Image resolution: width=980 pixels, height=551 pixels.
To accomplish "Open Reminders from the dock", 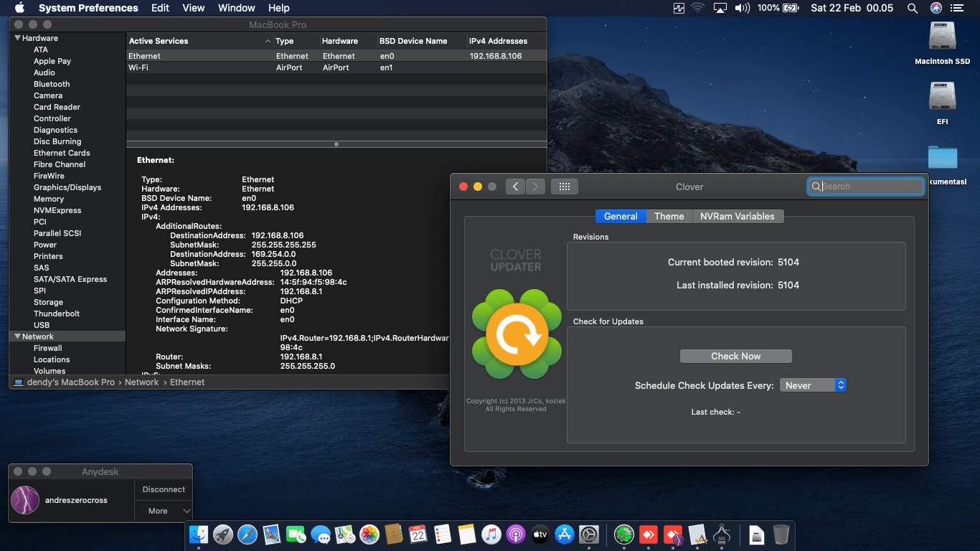I will point(443,534).
